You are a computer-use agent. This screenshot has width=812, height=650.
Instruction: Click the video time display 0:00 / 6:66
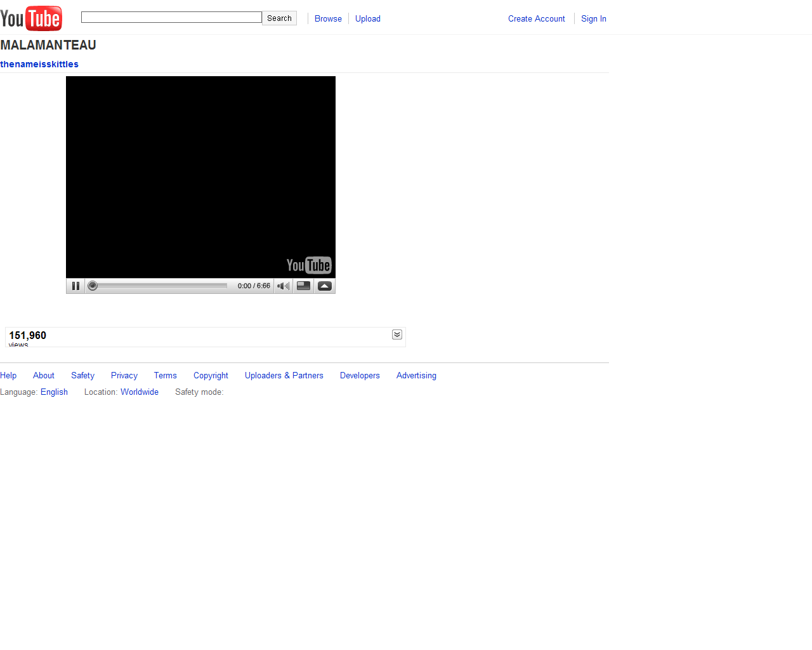click(254, 286)
